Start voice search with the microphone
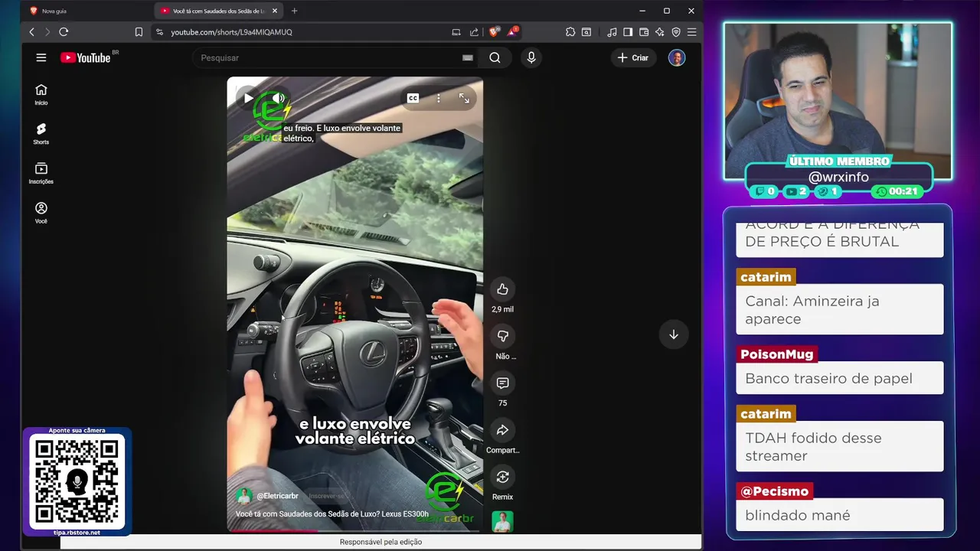980x551 pixels. [531, 57]
